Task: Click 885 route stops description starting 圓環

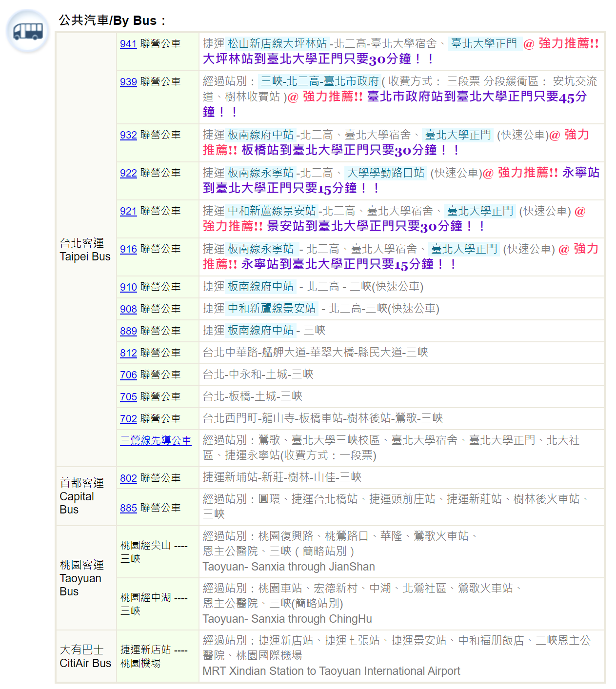Action: (396, 507)
